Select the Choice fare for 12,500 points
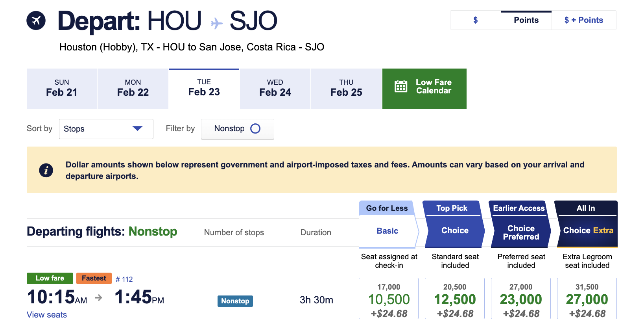 (x=455, y=298)
